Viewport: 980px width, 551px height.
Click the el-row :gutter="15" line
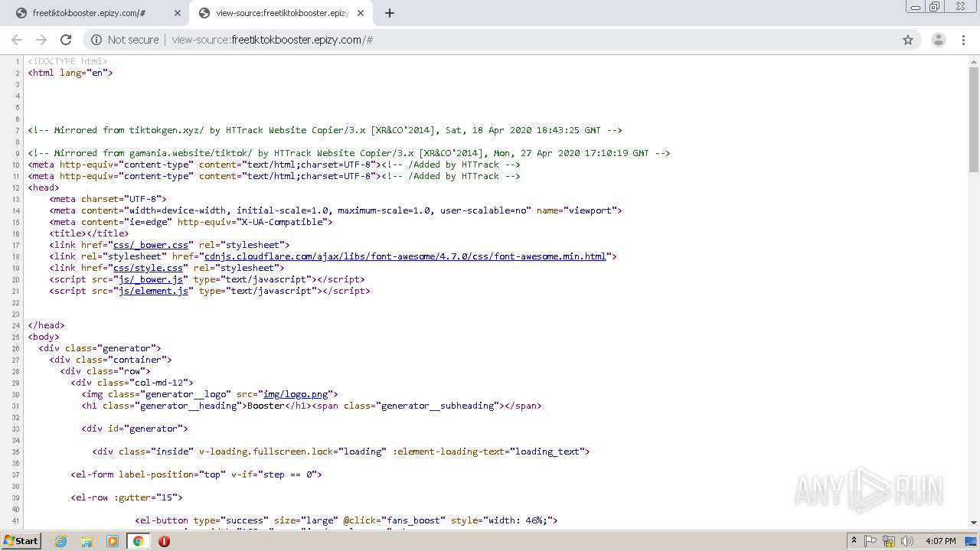[x=127, y=497]
